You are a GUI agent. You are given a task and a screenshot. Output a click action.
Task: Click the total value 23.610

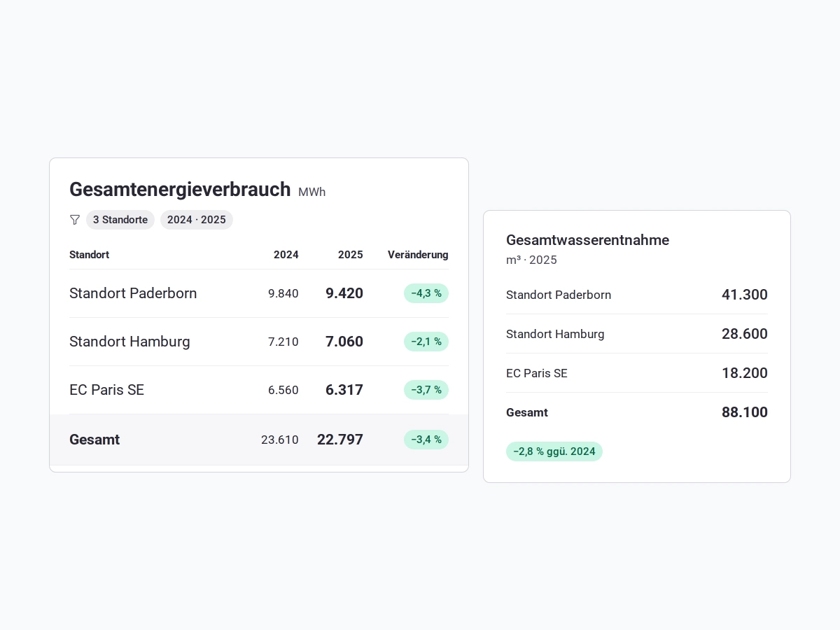(x=280, y=440)
